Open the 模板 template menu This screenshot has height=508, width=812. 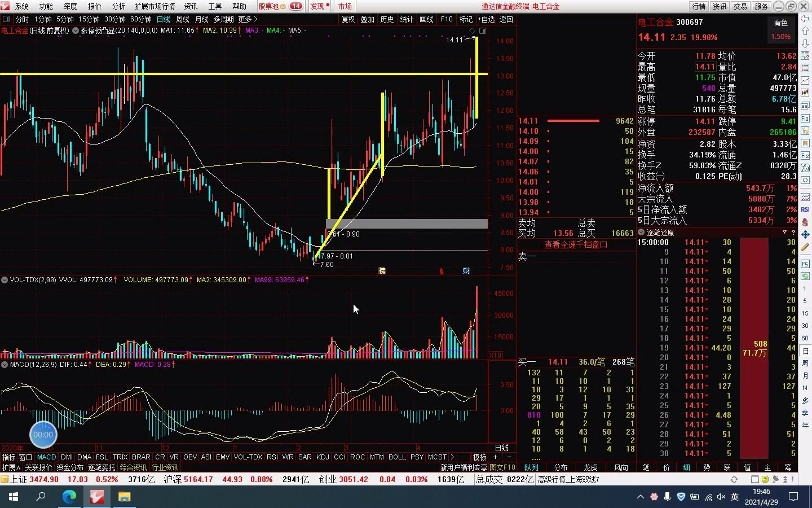(480, 457)
